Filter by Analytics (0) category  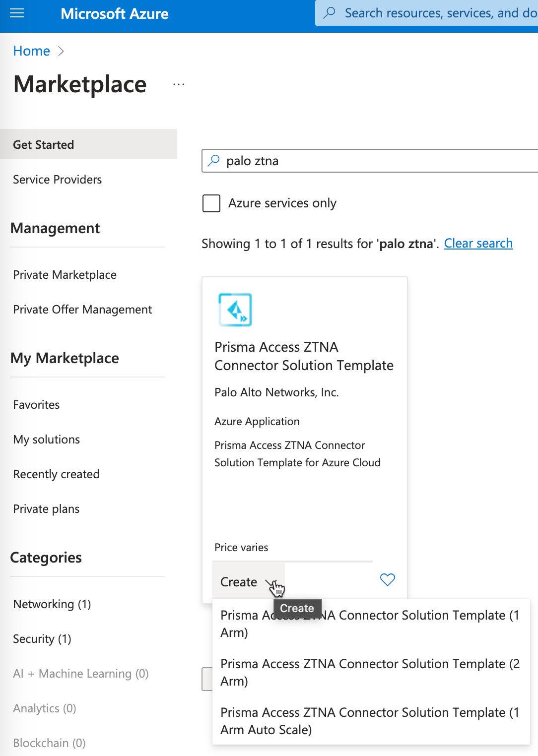coord(45,708)
